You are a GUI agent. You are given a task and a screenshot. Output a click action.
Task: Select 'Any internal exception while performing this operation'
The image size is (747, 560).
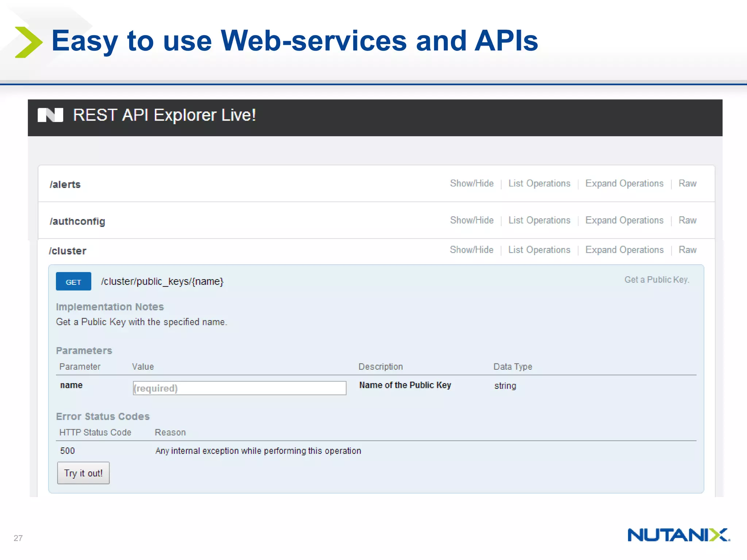point(258,451)
